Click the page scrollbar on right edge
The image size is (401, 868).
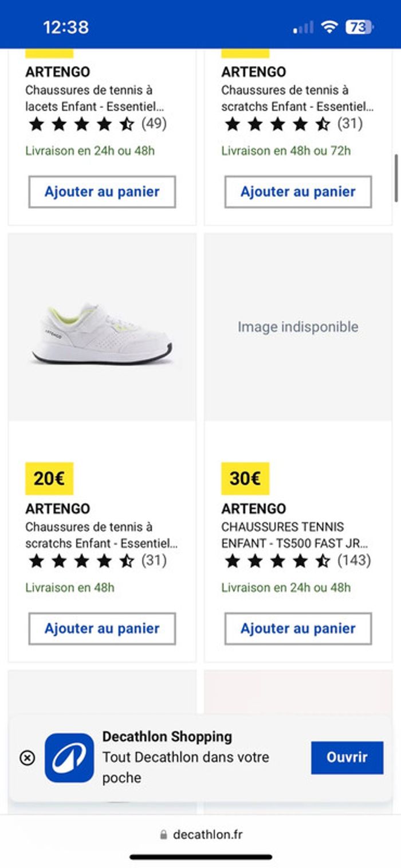396,178
